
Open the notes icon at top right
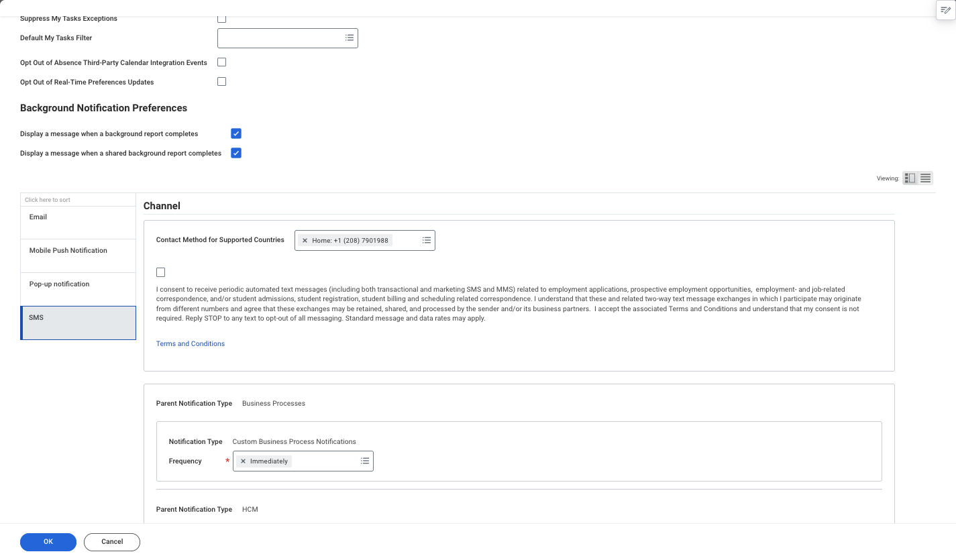pos(946,10)
